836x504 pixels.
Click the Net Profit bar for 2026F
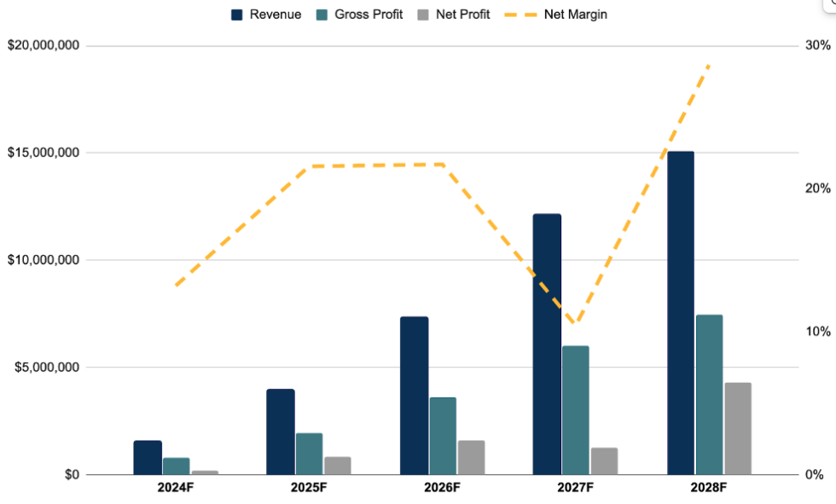tap(471, 456)
